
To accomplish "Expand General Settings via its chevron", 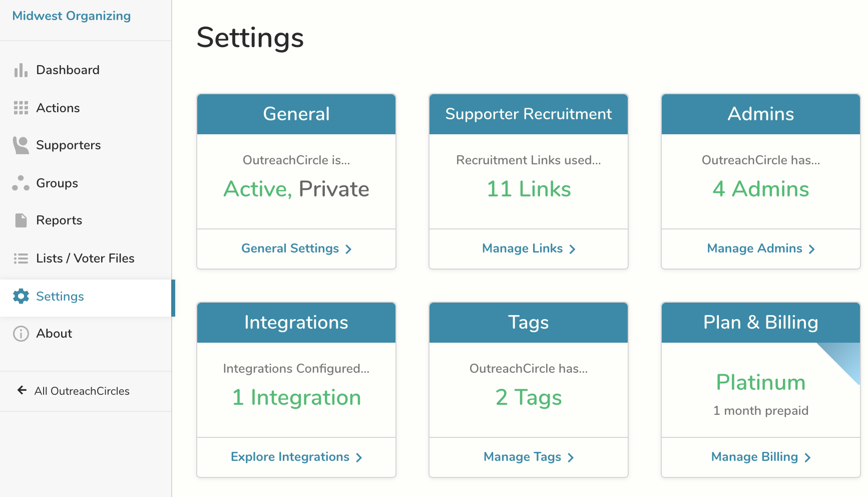I will point(349,248).
